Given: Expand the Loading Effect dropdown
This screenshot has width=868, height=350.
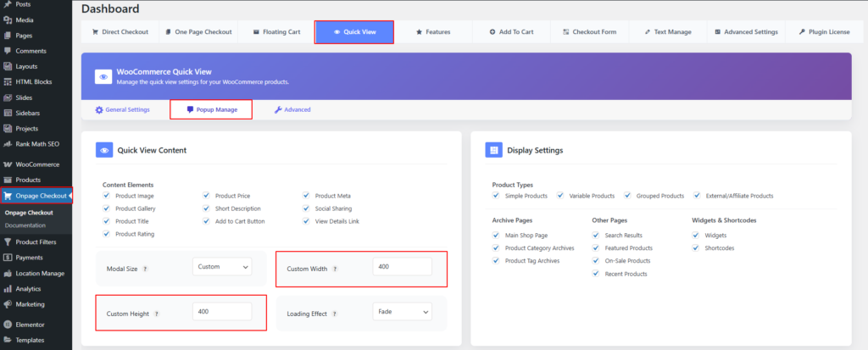Looking at the screenshot, I should (x=402, y=312).
